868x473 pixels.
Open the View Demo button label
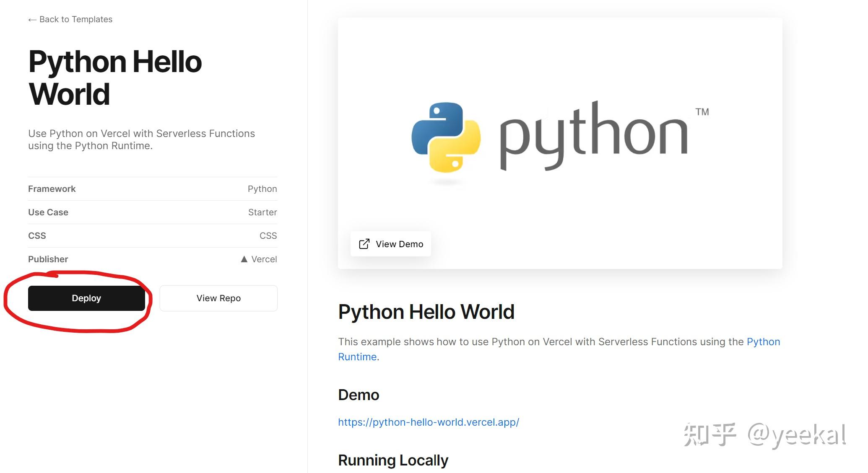tap(399, 244)
